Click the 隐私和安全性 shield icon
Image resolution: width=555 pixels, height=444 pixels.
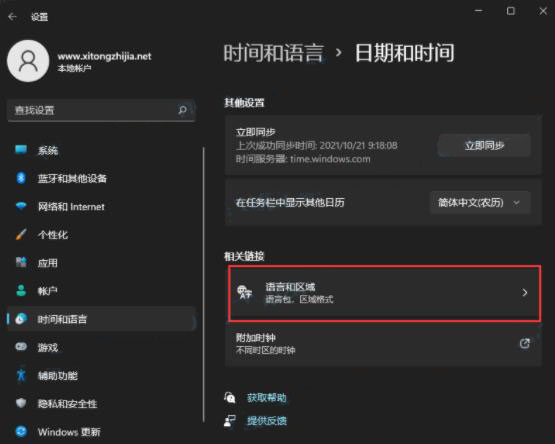point(21,403)
